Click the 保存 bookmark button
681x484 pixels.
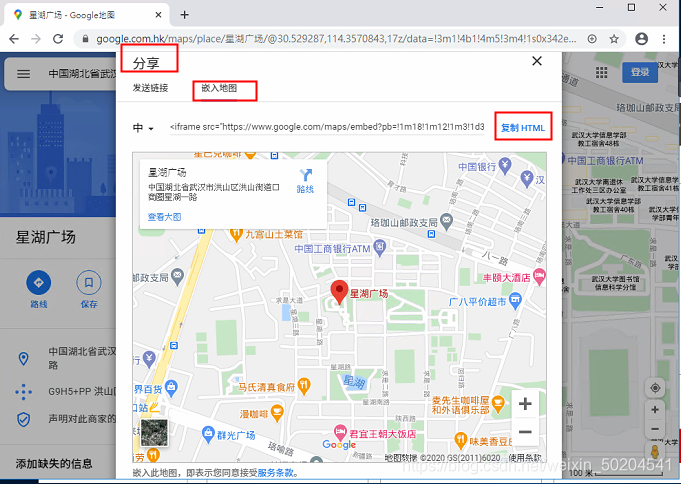point(89,289)
